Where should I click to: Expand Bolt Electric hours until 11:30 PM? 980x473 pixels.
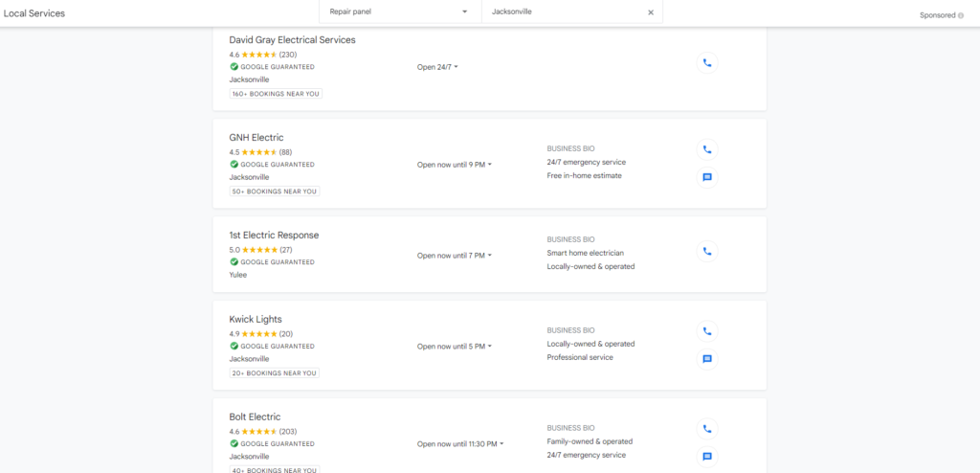click(x=459, y=444)
